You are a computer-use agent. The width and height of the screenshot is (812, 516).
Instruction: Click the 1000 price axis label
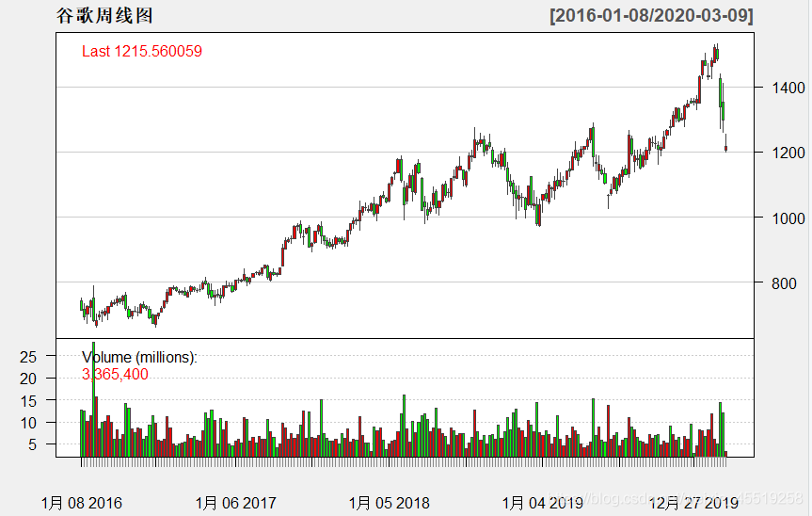point(788,218)
